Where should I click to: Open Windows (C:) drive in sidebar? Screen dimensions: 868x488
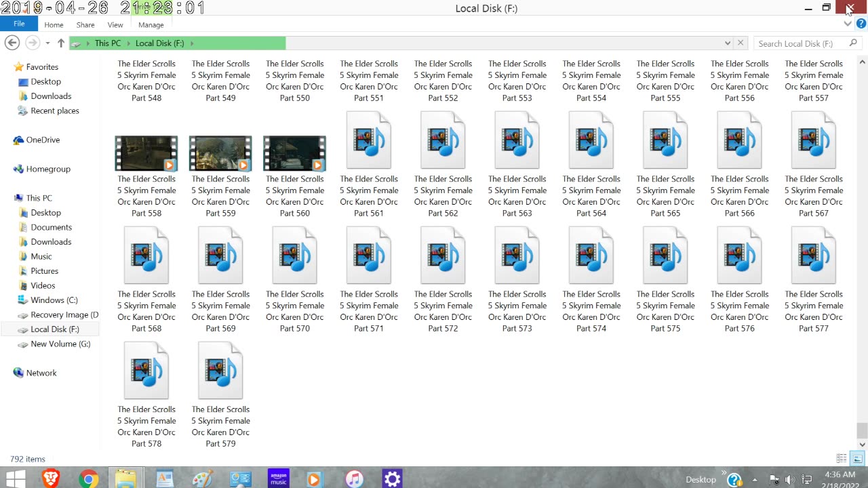point(54,300)
